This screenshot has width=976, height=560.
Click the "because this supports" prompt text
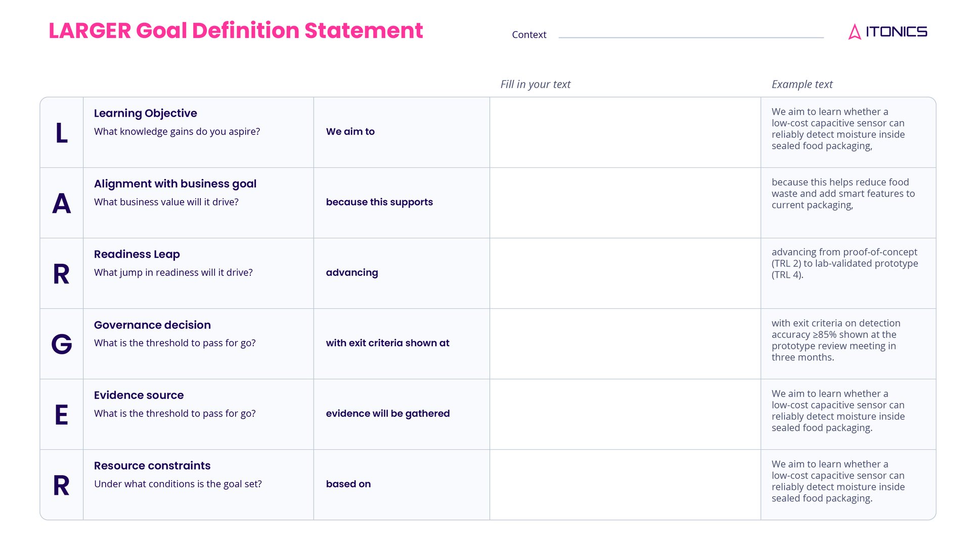pyautogui.click(x=379, y=202)
